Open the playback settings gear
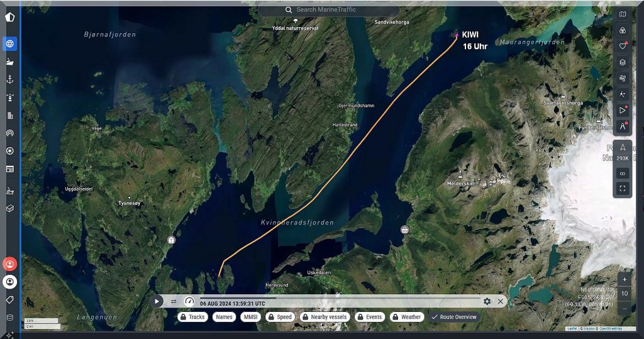 click(x=487, y=301)
